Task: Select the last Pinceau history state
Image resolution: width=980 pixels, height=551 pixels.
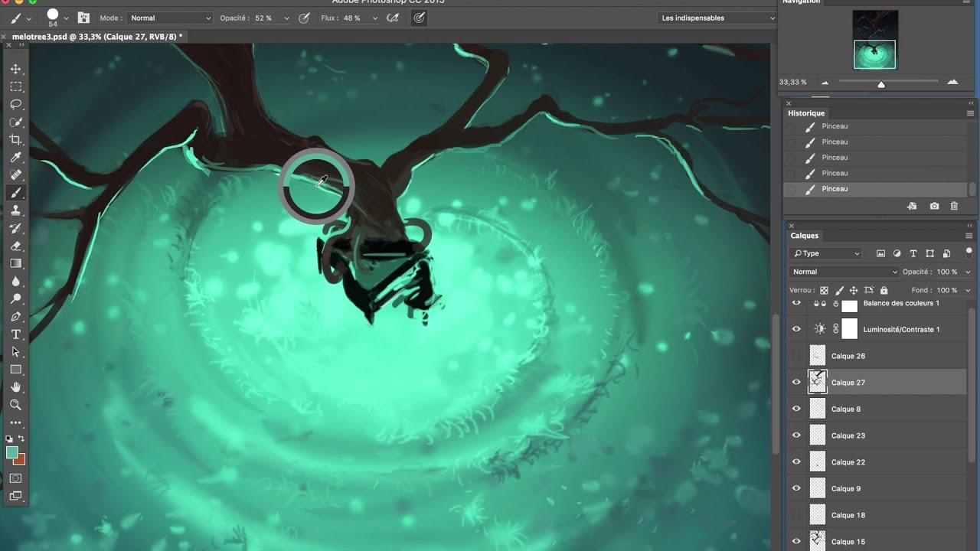Action: coord(876,189)
